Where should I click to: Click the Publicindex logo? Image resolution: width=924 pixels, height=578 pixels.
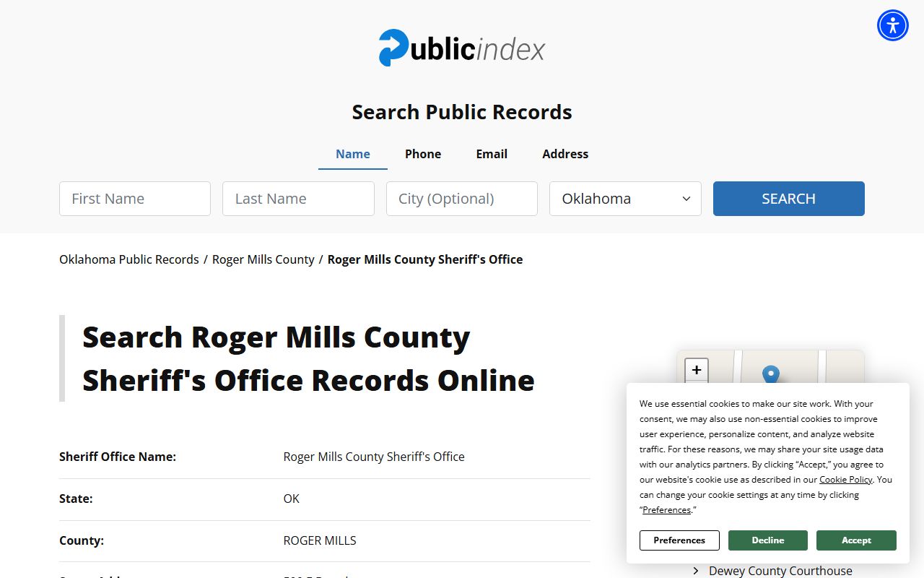462,48
